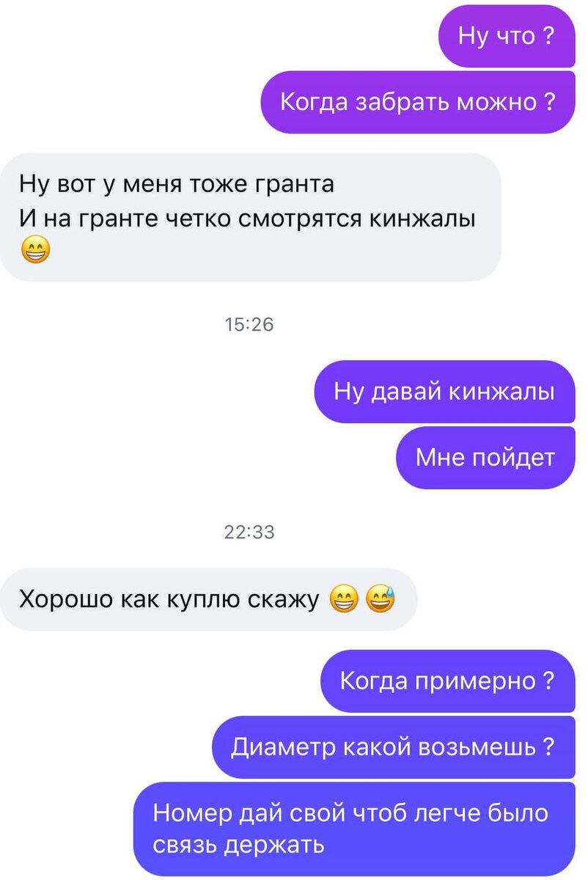This screenshot has height=880, width=588.
Task: Select the 'Мне пойдет' message bubble
Action: click(485, 458)
